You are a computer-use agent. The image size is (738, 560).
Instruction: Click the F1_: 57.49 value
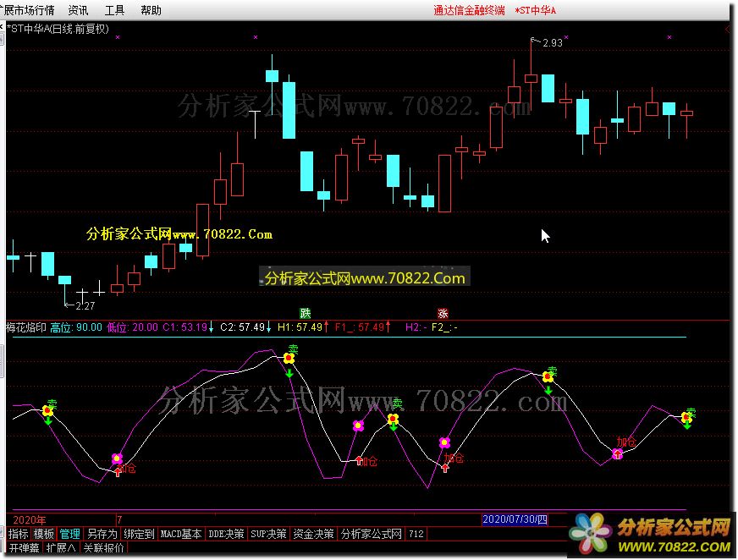pyautogui.click(x=363, y=327)
